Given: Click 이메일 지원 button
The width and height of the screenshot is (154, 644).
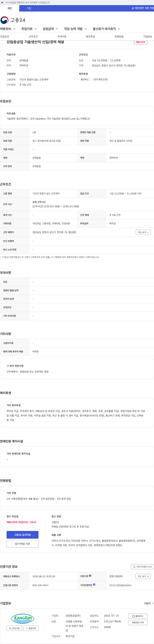Looking at the screenshot, I should [x=22, y=544].
